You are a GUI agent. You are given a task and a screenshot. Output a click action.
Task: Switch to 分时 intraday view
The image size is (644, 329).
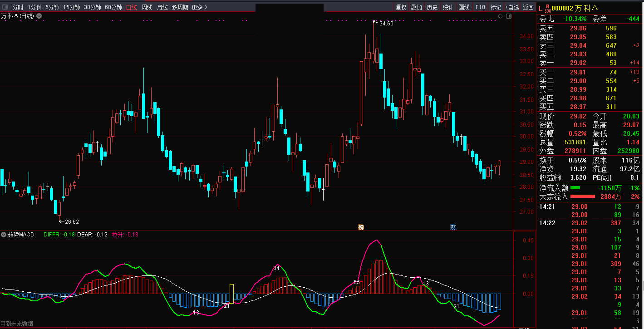(18, 7)
